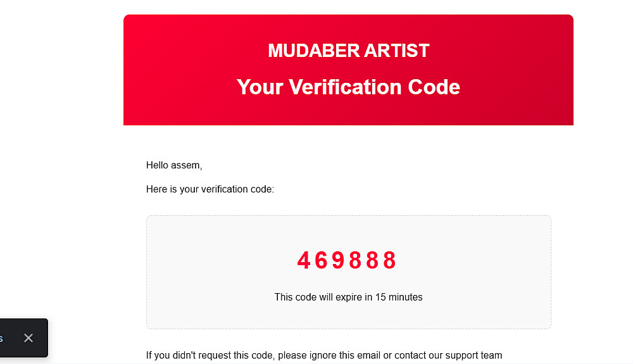Click the code expiry notice text
Viewport: 633px width, 364px height.
348,297
